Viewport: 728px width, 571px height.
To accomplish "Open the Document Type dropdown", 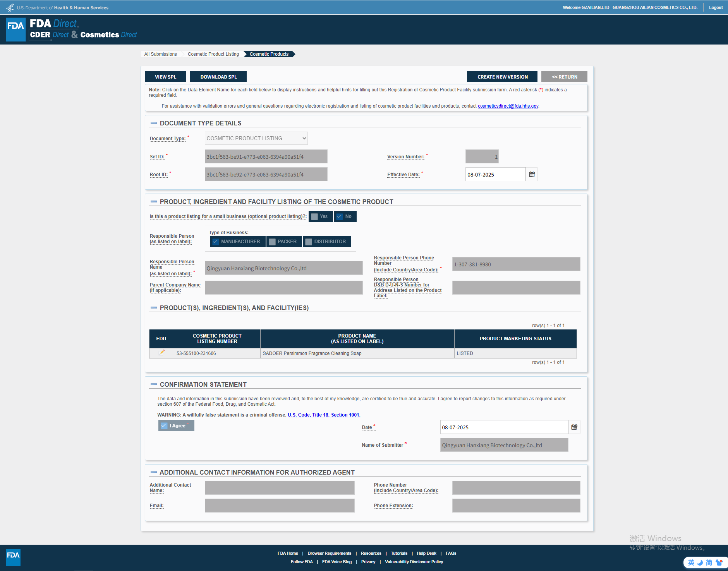I will click(256, 138).
